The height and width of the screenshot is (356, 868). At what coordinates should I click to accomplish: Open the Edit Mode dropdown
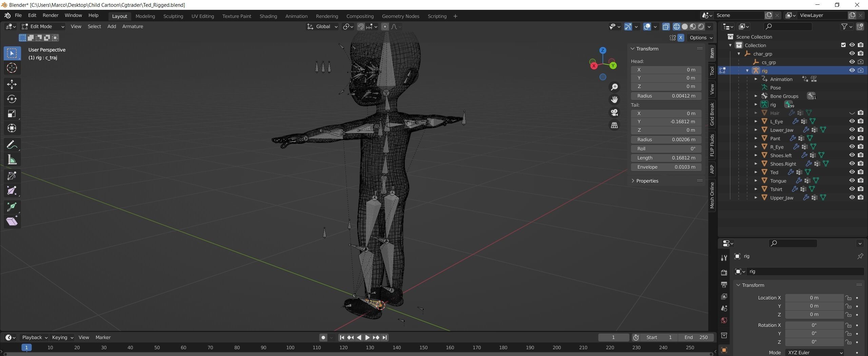[x=43, y=26]
